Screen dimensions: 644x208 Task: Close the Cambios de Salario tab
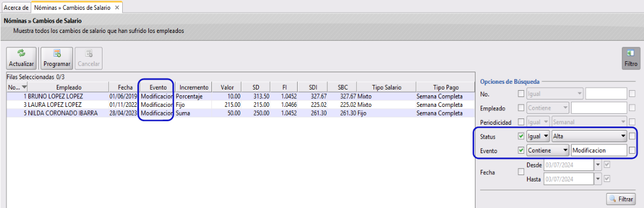point(117,8)
